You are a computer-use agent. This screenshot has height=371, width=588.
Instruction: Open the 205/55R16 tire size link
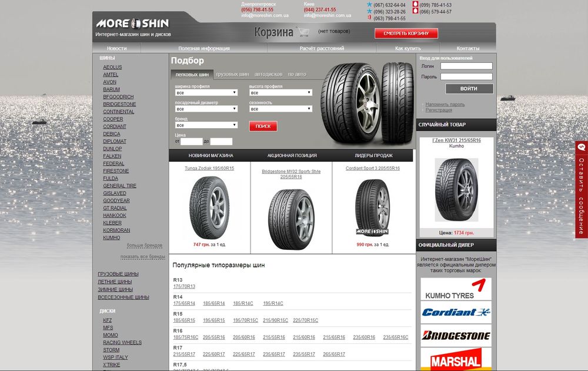point(214,337)
